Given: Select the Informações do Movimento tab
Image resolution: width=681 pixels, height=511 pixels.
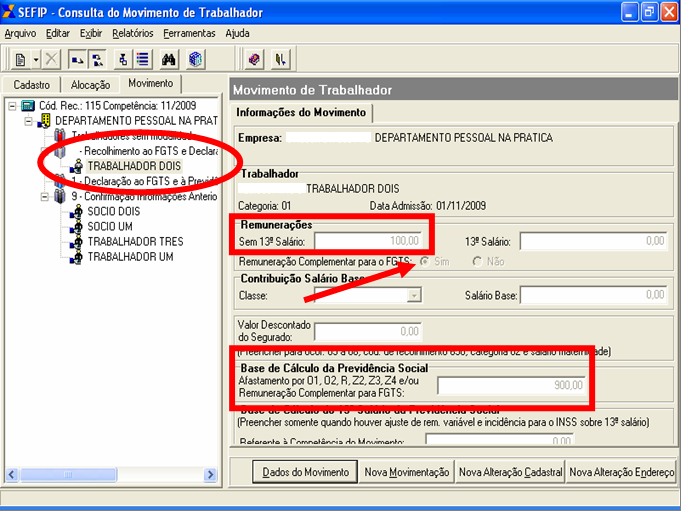Looking at the screenshot, I should (x=301, y=112).
